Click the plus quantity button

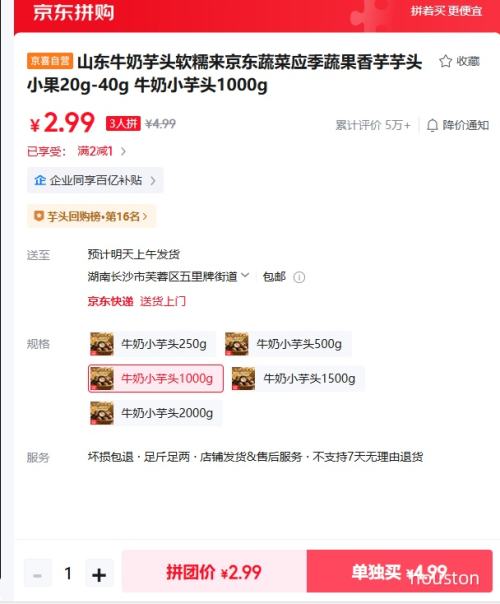tap(99, 574)
